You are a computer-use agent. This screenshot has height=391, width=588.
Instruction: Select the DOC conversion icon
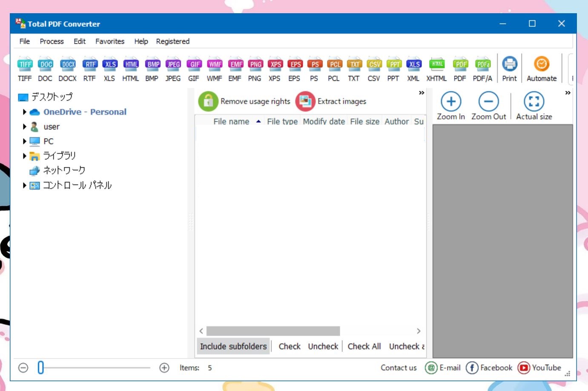pyautogui.click(x=45, y=69)
